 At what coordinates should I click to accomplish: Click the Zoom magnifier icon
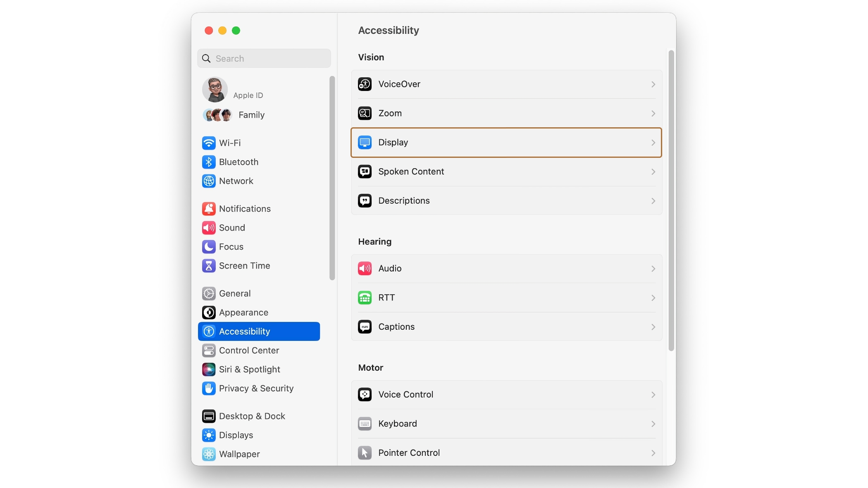365,113
